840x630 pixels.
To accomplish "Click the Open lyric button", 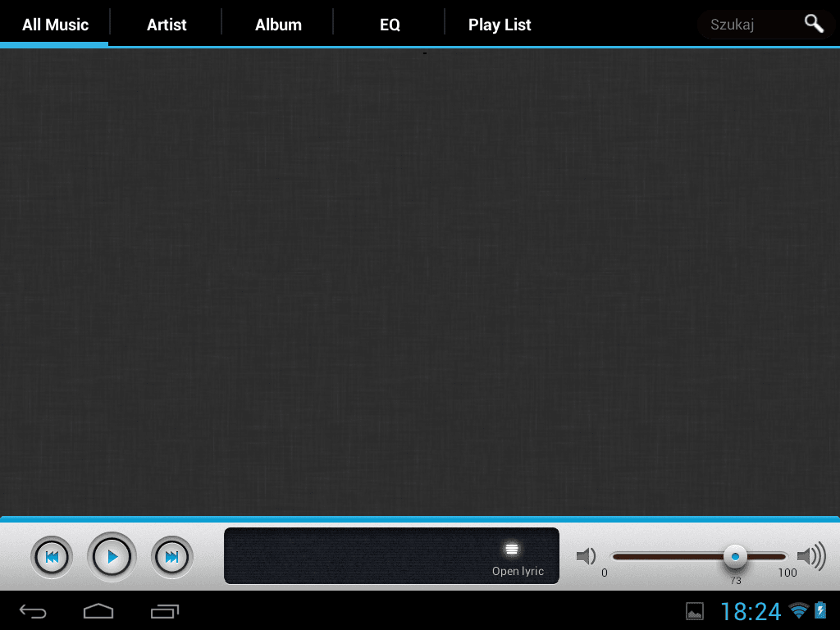I will [x=518, y=571].
